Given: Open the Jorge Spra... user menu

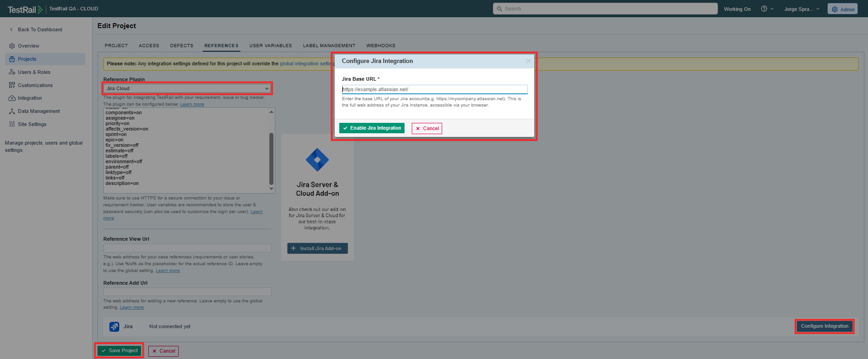Looking at the screenshot, I should 801,9.
